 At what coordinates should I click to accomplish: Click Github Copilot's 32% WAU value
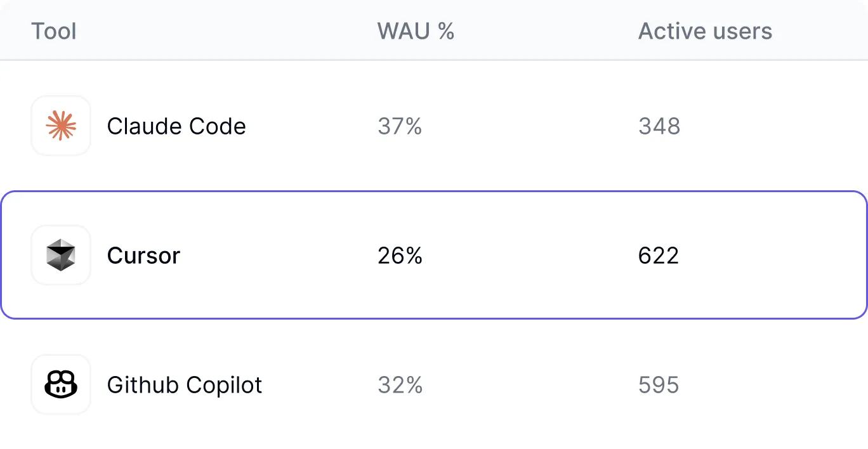point(400,385)
